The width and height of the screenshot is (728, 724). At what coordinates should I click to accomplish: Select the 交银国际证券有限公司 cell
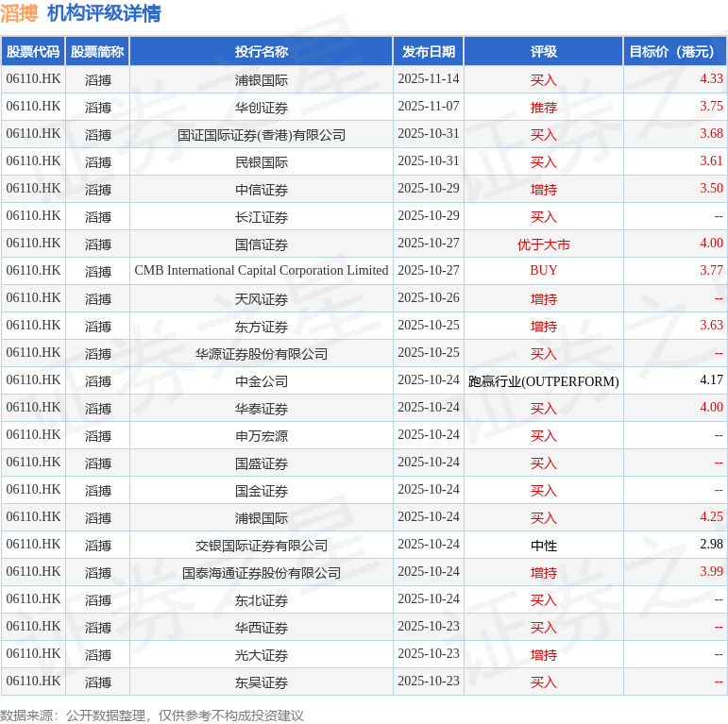pos(262,545)
